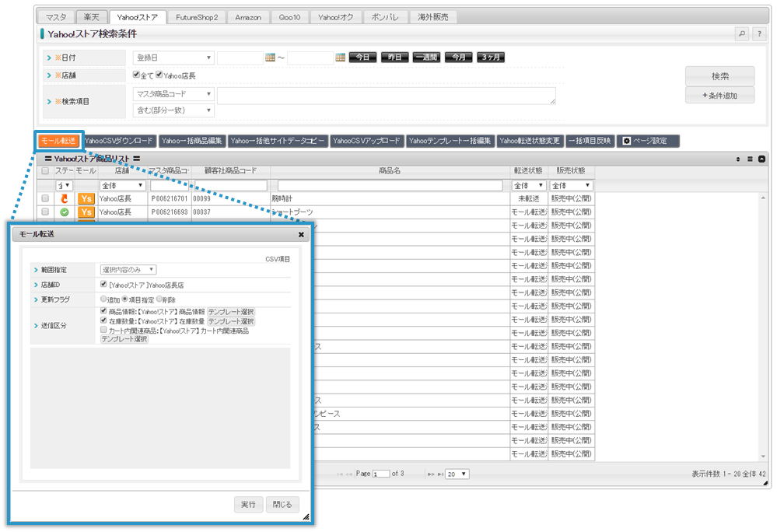The height and width of the screenshot is (532, 777).
Task: Click 閉じる in the モール転送 dialog
Action: [x=282, y=505]
